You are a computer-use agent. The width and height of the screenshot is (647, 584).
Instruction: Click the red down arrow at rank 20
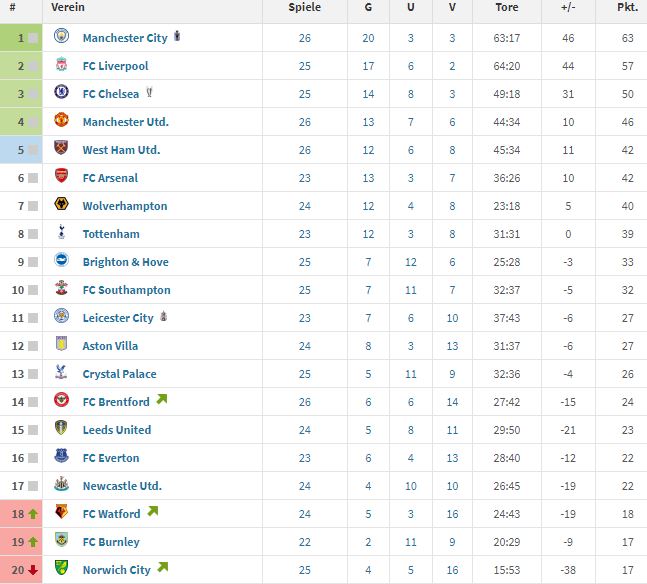coord(33,570)
